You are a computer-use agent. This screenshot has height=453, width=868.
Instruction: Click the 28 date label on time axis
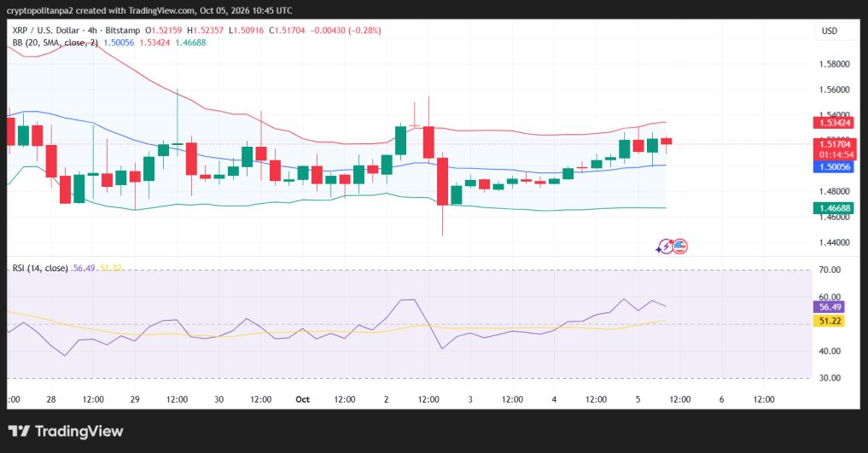(51, 399)
